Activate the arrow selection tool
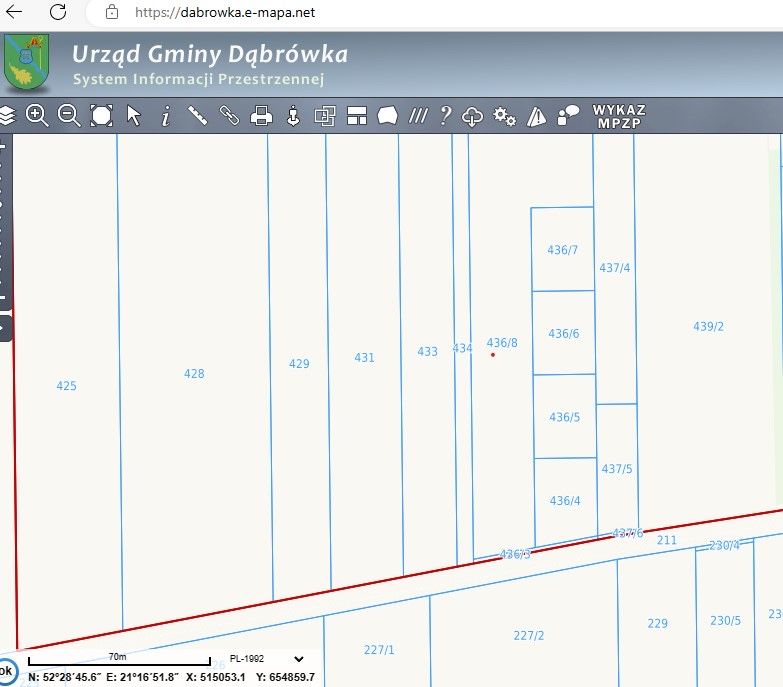Image resolution: width=783 pixels, height=687 pixels. (x=134, y=115)
